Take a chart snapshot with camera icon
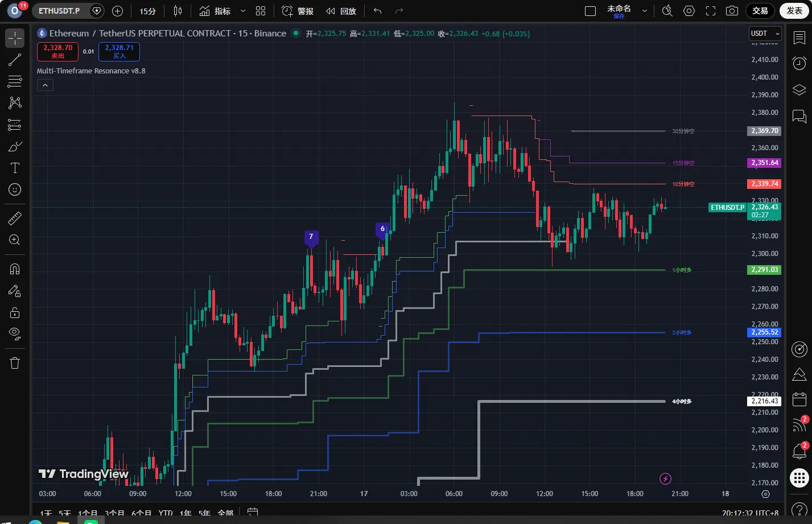This screenshot has height=524, width=812. click(x=732, y=11)
